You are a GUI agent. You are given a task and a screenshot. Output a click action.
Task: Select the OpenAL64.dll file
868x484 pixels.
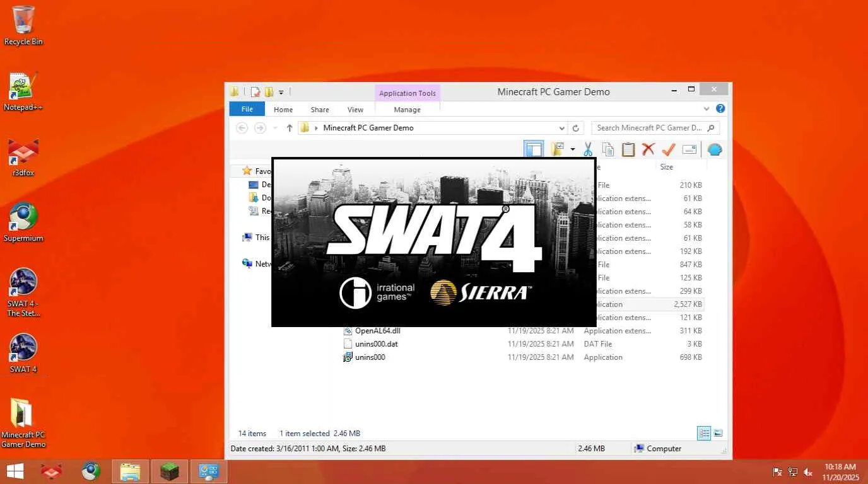tap(377, 331)
